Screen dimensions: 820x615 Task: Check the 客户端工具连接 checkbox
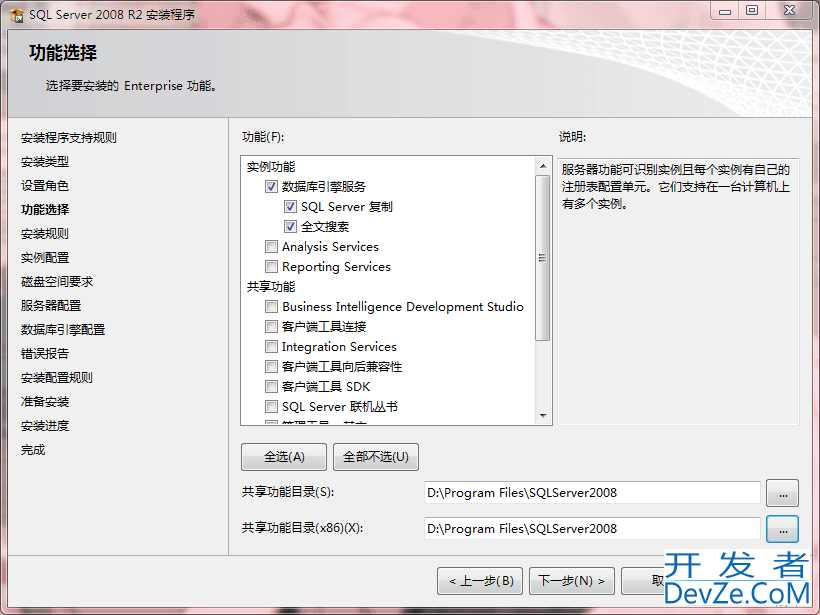click(x=271, y=327)
